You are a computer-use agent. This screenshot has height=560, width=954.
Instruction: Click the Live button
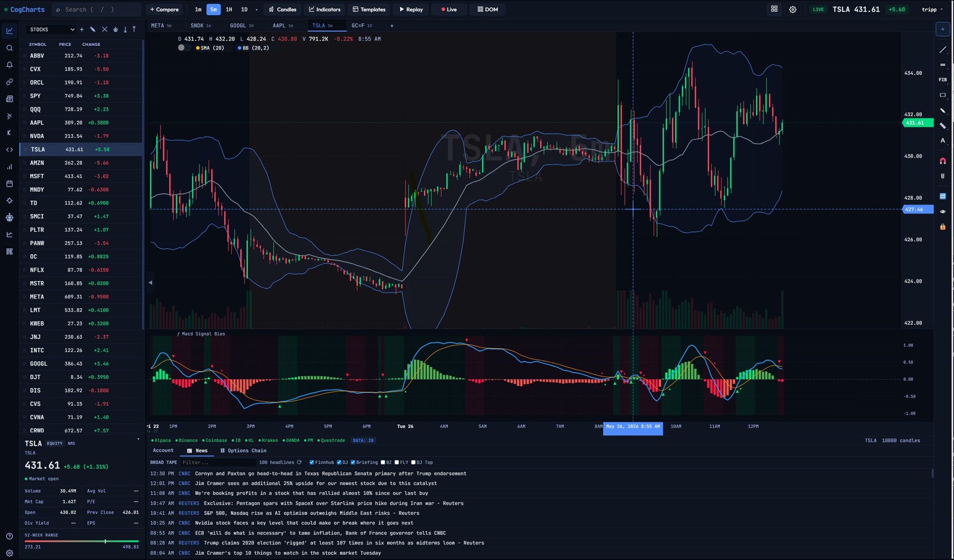[449, 10]
